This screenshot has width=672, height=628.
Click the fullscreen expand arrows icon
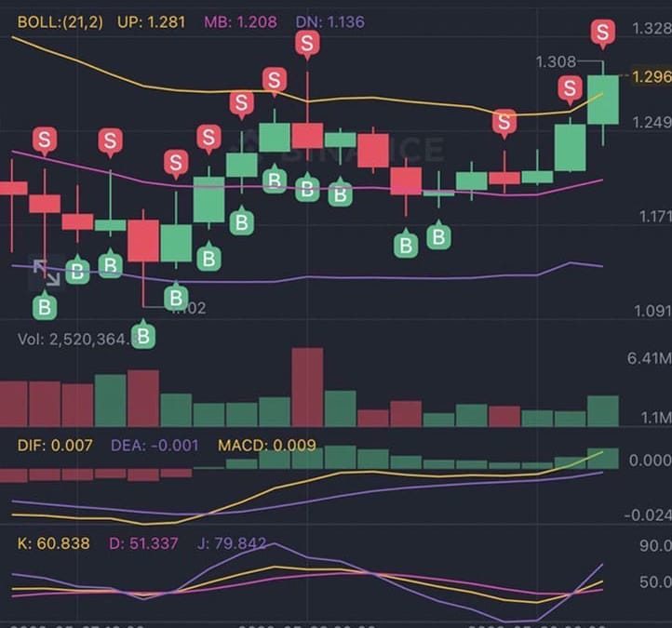click(x=44, y=271)
